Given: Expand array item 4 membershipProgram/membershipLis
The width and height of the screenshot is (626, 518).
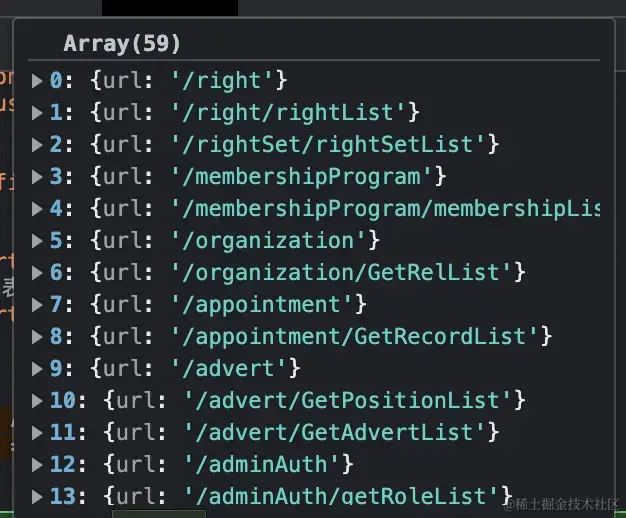Looking at the screenshot, I should point(37,208).
